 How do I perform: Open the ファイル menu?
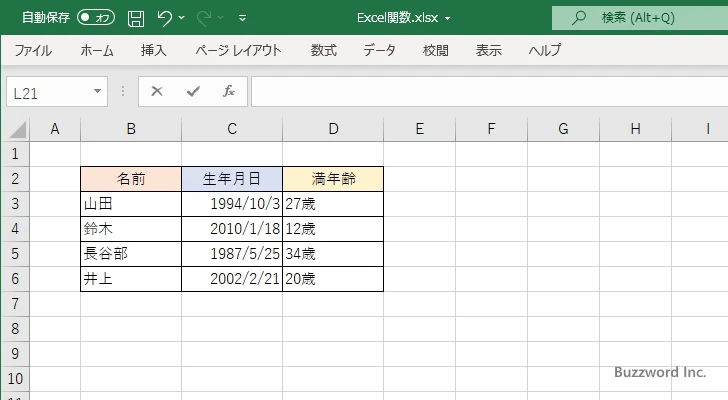[x=33, y=50]
